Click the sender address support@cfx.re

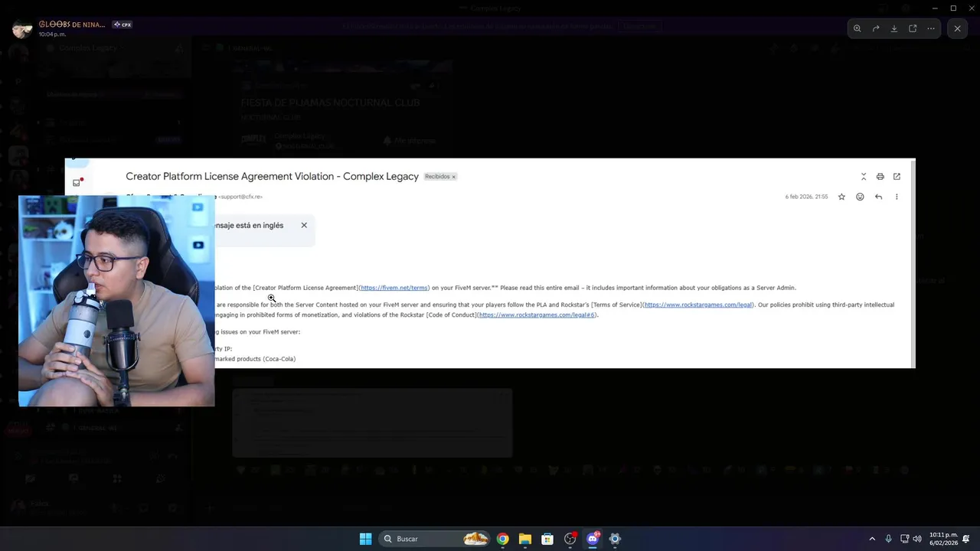240,197
